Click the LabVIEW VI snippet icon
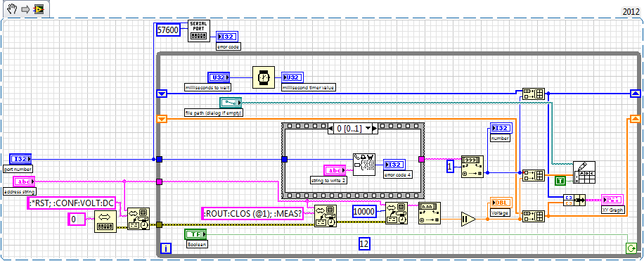This screenshot has height=261, width=644. 39,8
